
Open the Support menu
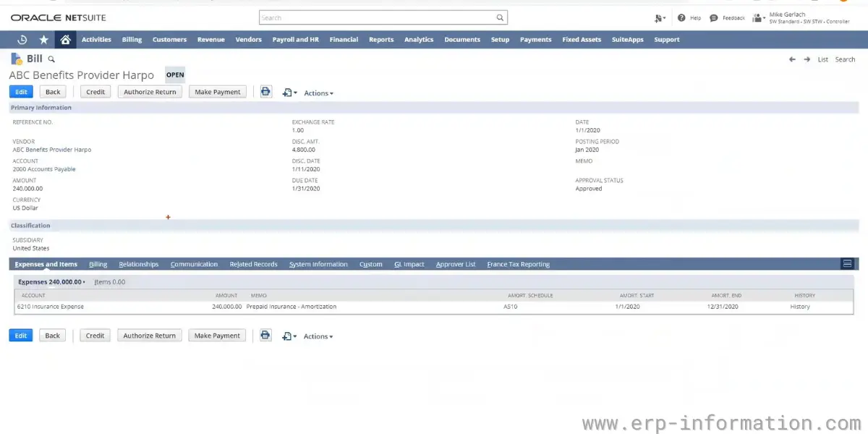(667, 40)
